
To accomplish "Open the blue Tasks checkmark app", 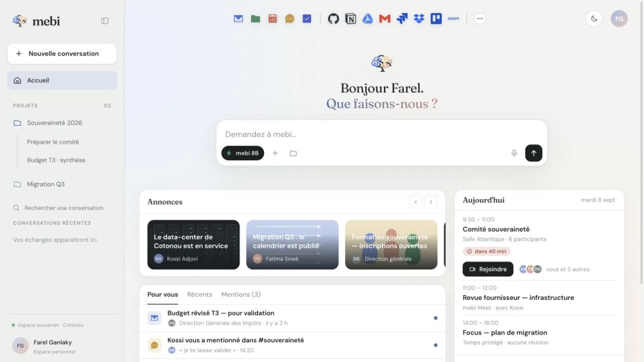I will click(307, 19).
